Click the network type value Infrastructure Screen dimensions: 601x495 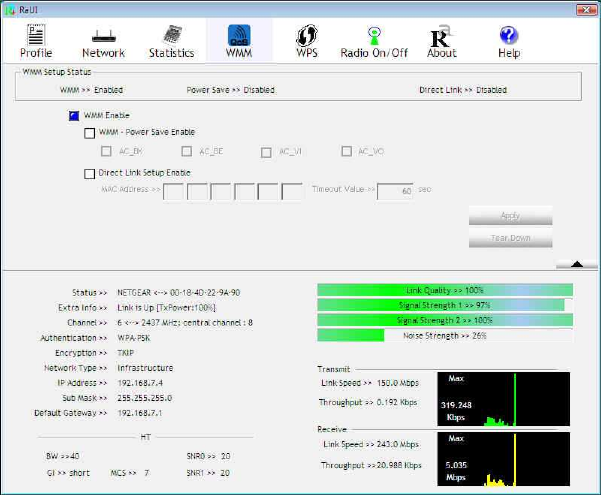click(145, 368)
